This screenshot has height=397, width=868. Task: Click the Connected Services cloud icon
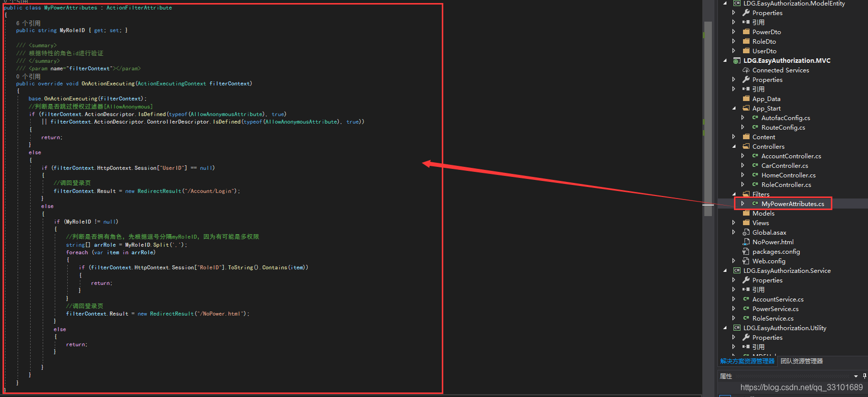point(746,70)
